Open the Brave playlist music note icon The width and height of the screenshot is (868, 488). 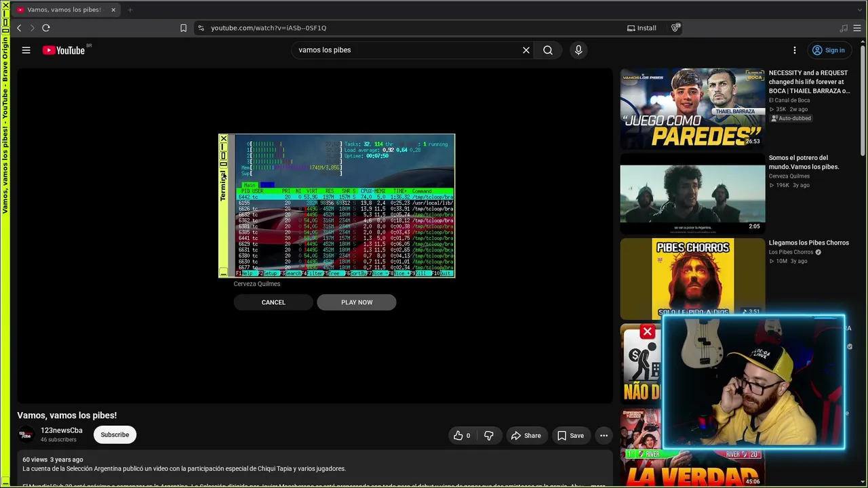[x=844, y=28]
